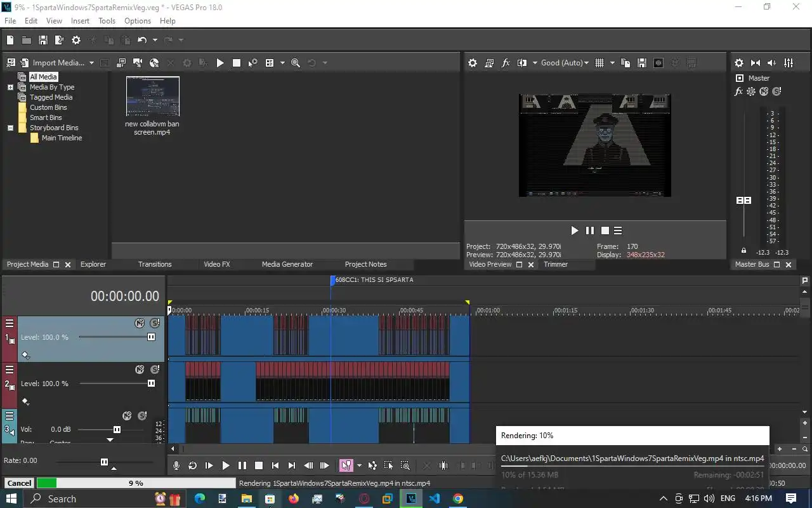Collapse the Storyboard Bins node
812x508 pixels.
click(x=10, y=128)
